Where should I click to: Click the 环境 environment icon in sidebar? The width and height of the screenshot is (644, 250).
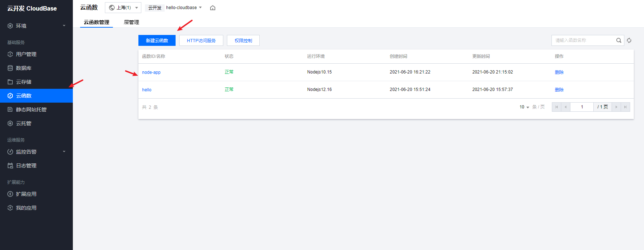(10, 26)
